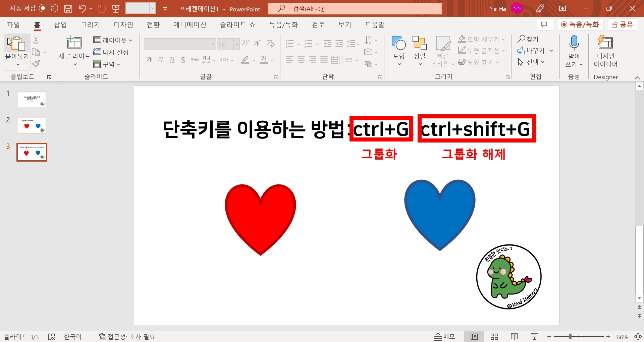Click the Copy icon in clipboard group

pos(36,52)
